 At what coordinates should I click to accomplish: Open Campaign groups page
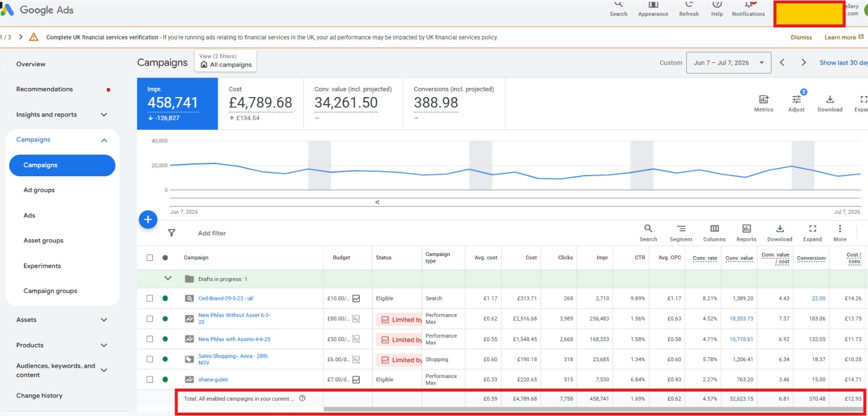(x=50, y=291)
